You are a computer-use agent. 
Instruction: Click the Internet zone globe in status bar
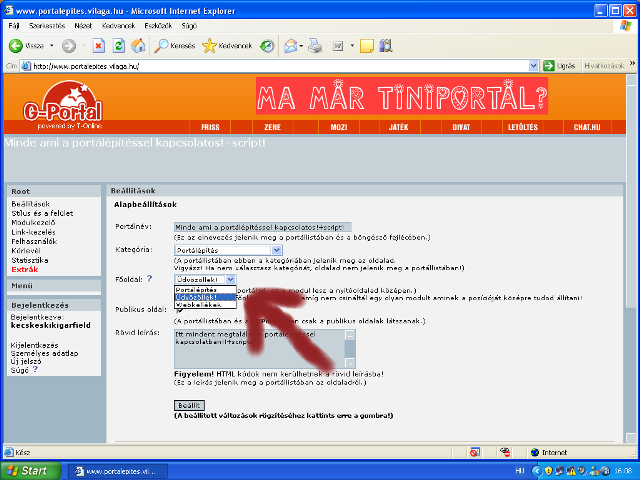tap(535, 452)
